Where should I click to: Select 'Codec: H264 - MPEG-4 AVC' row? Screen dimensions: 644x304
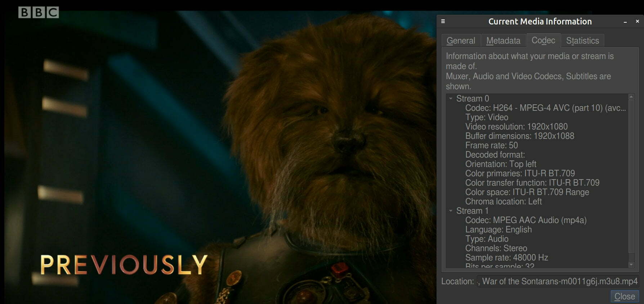tap(537, 108)
